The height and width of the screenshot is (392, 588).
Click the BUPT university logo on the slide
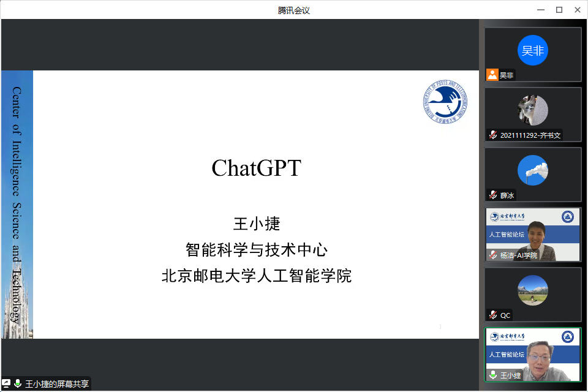[445, 102]
